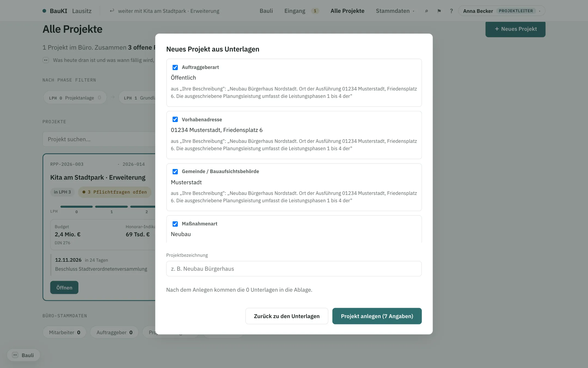The image size is (588, 368).
Task: Click Projekt anlegen (7 Angaben) button
Action: click(x=377, y=316)
